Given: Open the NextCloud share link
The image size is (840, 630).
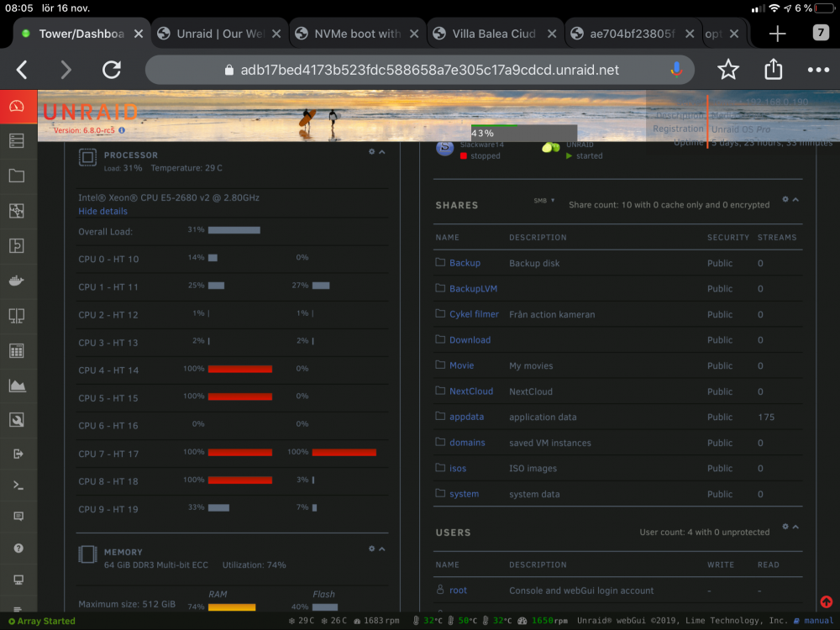Looking at the screenshot, I should pyautogui.click(x=471, y=391).
